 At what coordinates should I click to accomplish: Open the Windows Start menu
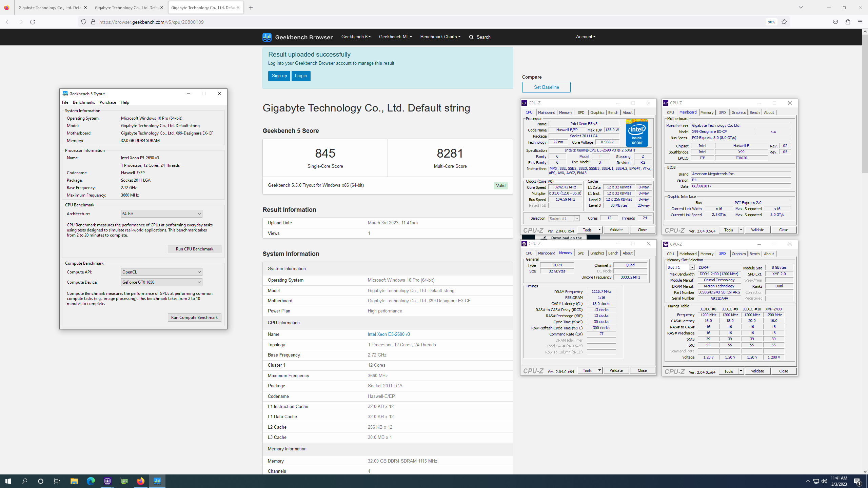[8, 481]
